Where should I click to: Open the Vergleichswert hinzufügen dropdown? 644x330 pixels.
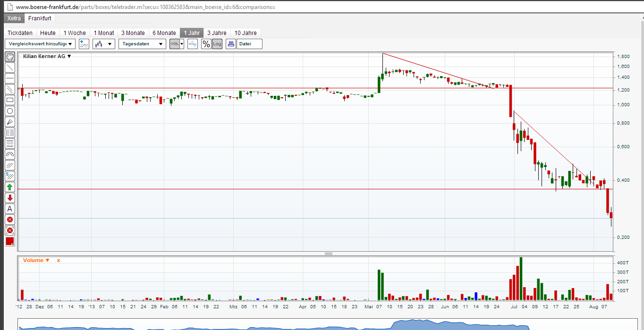click(40, 44)
